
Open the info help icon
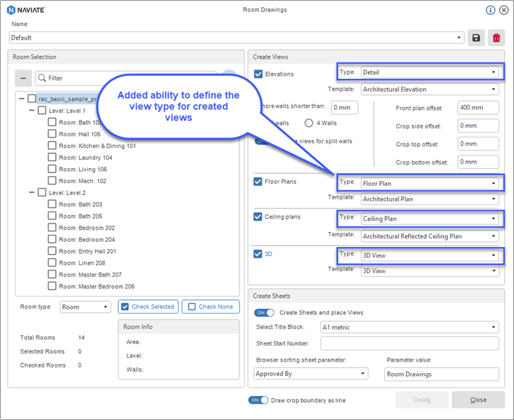[x=491, y=10]
